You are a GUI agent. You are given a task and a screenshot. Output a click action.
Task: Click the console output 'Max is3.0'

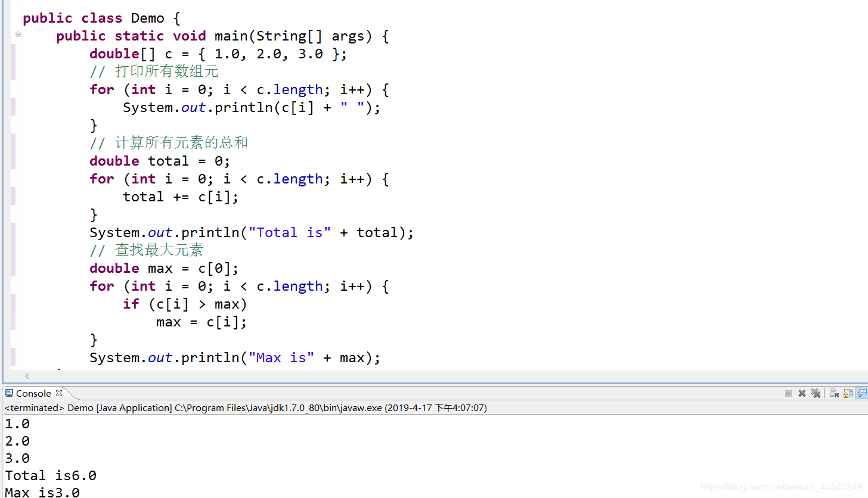pos(42,492)
